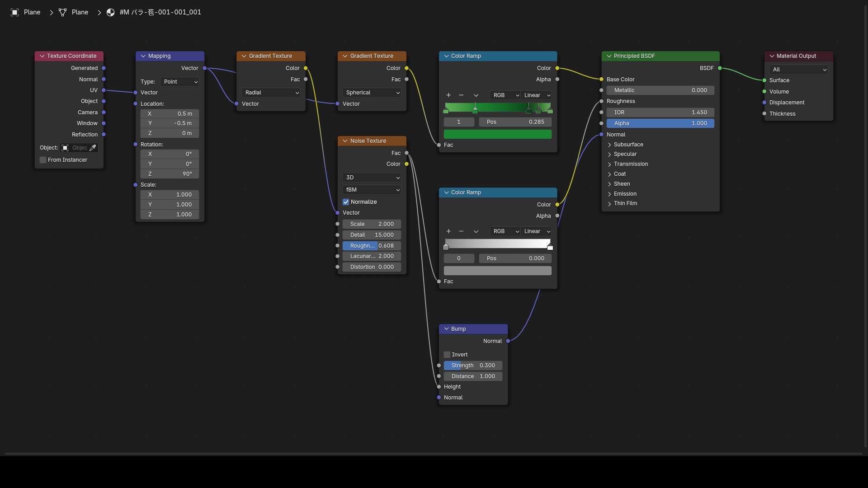Image resolution: width=868 pixels, height=488 pixels.
Task: Toggle the Invert checkbox in Bump node
Action: (x=447, y=355)
